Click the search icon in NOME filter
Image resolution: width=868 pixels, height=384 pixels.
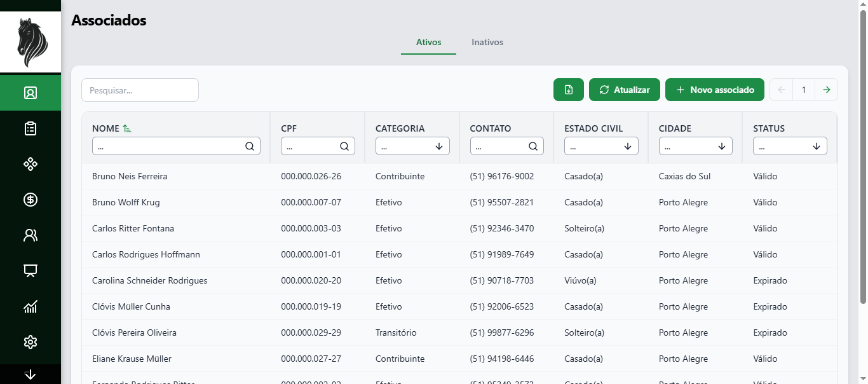(x=250, y=146)
